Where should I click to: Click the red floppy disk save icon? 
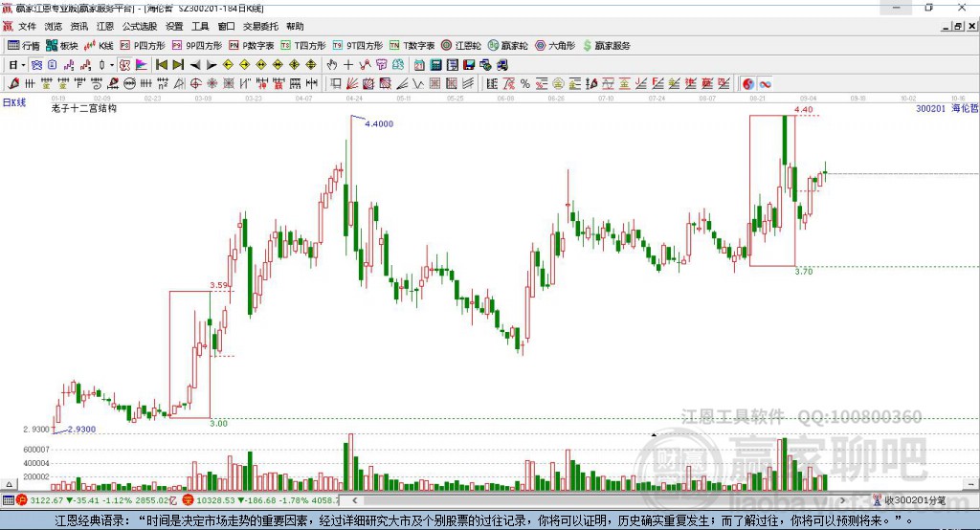tap(469, 65)
